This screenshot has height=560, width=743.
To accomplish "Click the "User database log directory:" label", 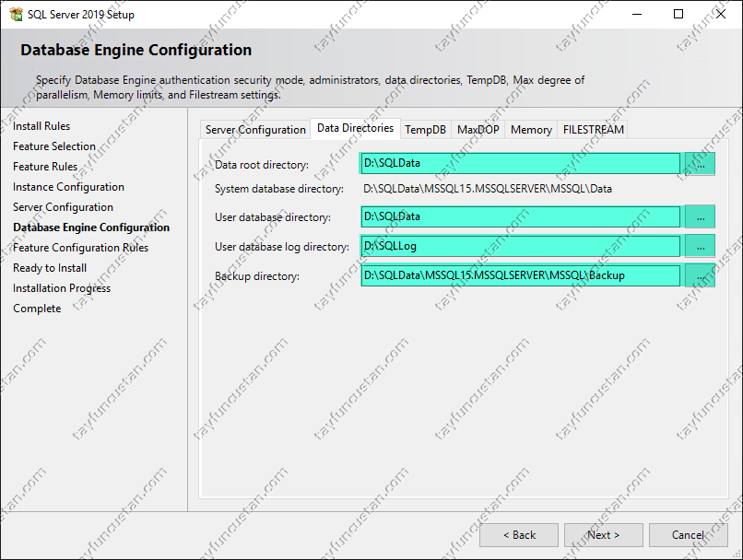I will click(x=282, y=247).
